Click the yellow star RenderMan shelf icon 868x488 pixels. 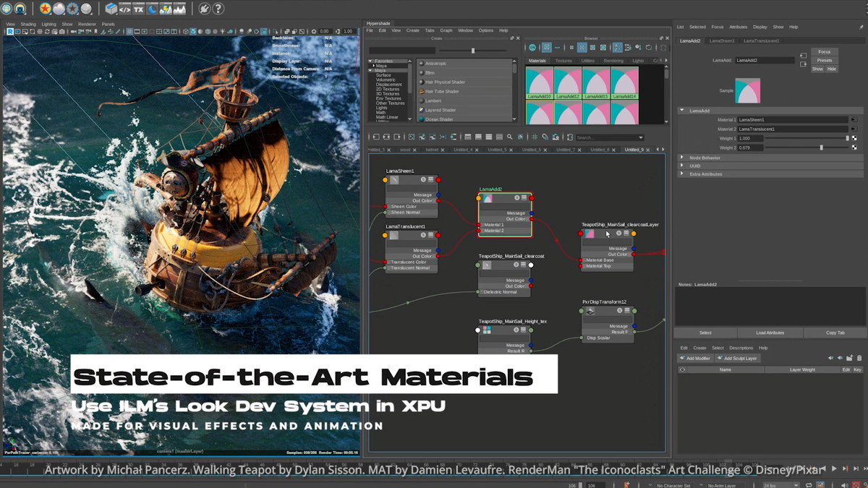[x=45, y=9]
